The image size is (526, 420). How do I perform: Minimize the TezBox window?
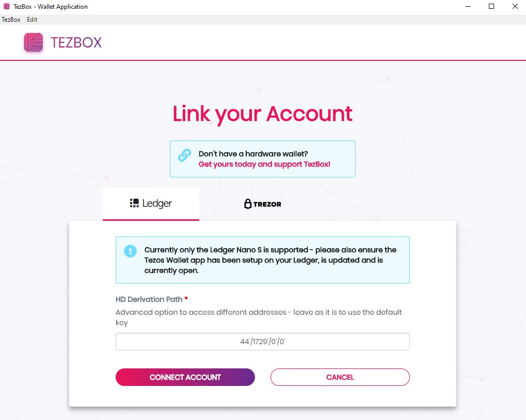click(468, 6)
